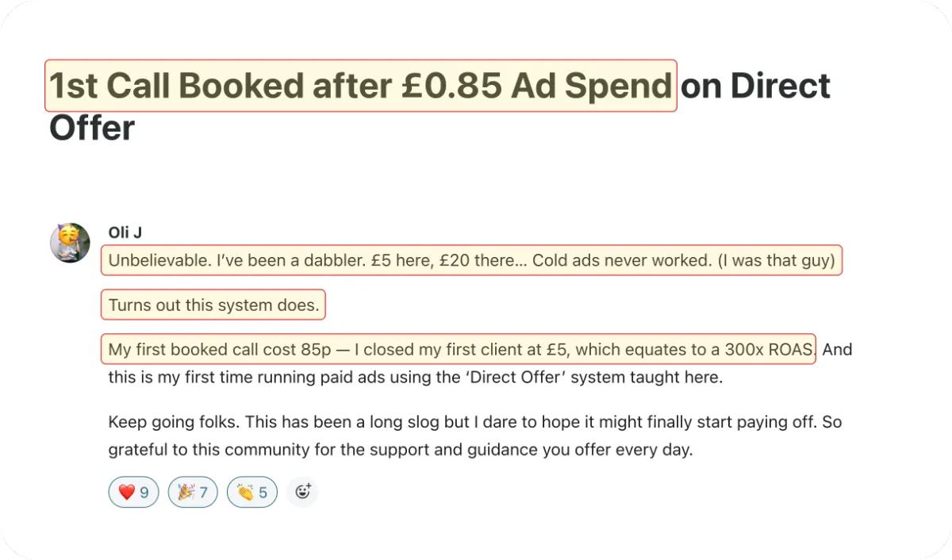Select highlighted headline '1st Call Booked after £0.85 Ad Spend'

click(361, 86)
